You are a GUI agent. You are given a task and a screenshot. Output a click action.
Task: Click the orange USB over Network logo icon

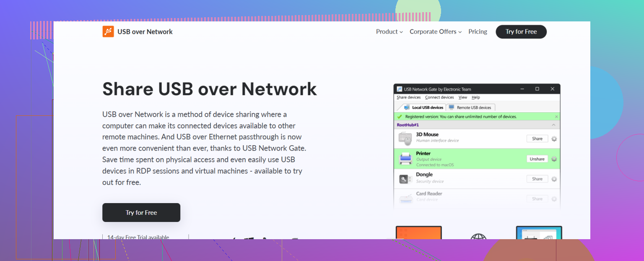(108, 31)
